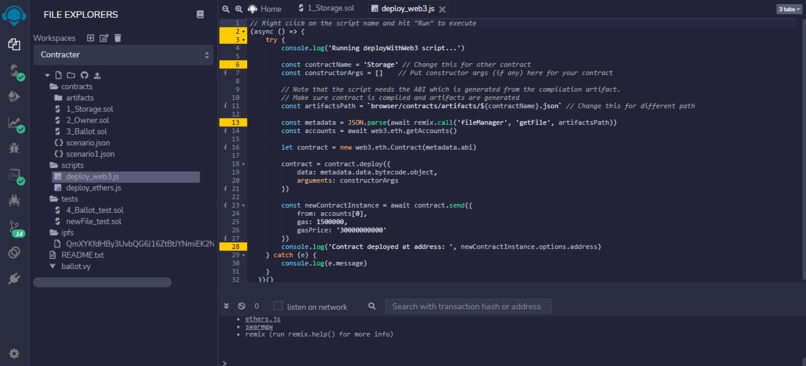This screenshot has width=806, height=366.
Task: Rename the workspace with edit icon
Action: click(104, 38)
